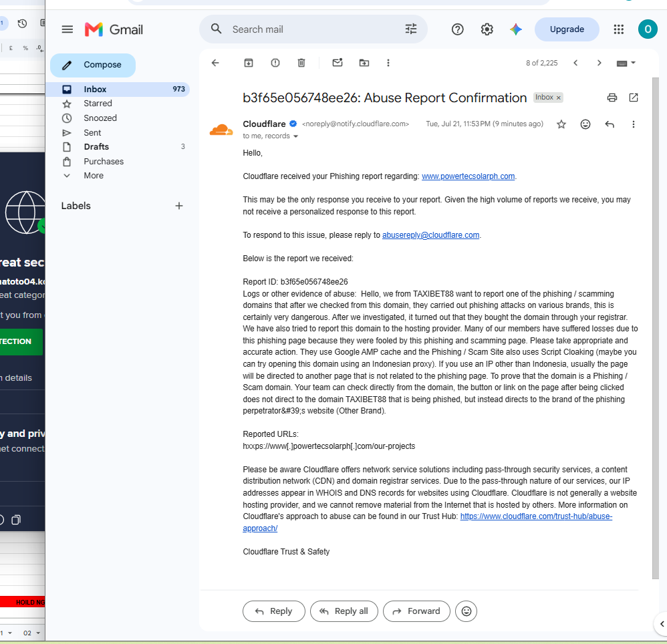Open the Gmail main menu hamburger
Viewport: 667px width, 644px height.
click(x=68, y=29)
